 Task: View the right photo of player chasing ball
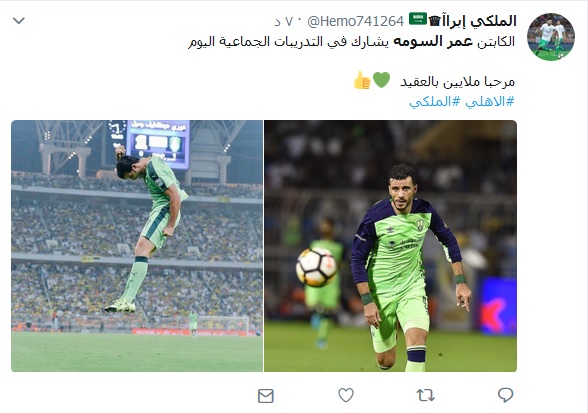[x=390, y=246]
